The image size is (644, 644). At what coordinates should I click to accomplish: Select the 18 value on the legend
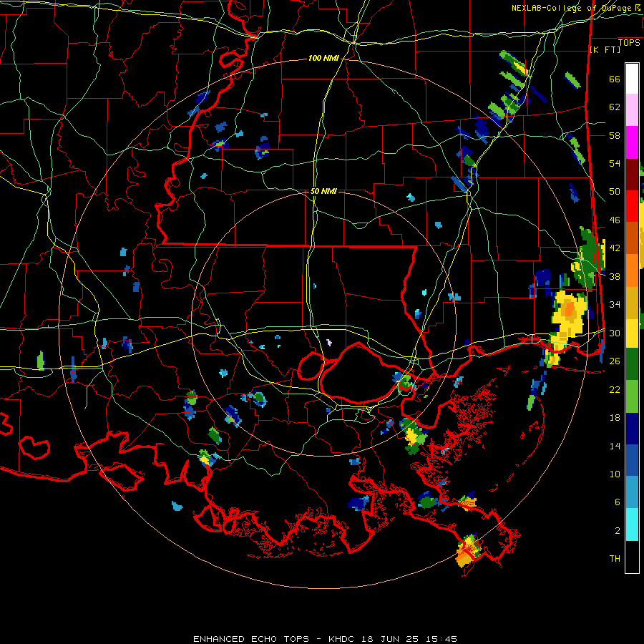[x=615, y=418]
